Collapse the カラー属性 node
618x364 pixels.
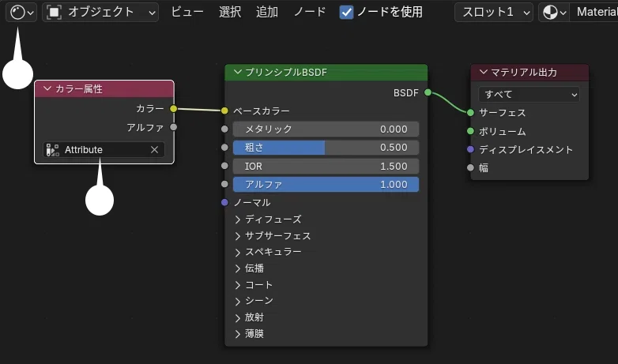coord(47,88)
